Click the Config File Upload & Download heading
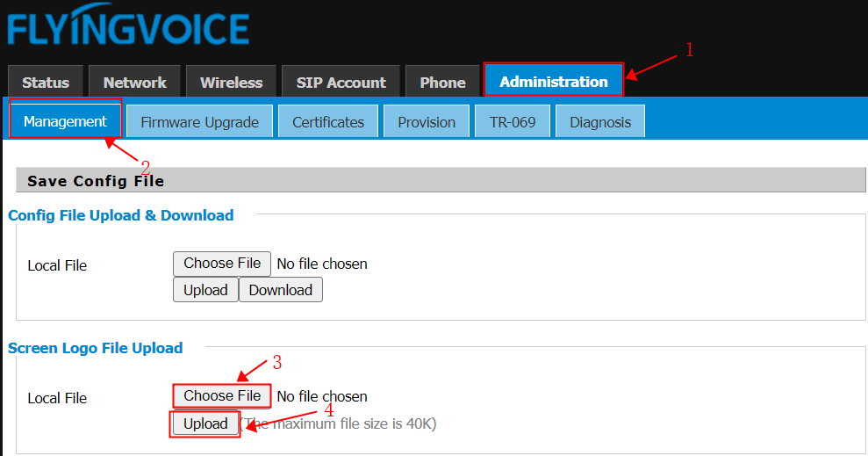The height and width of the screenshot is (456, 868). (121, 215)
